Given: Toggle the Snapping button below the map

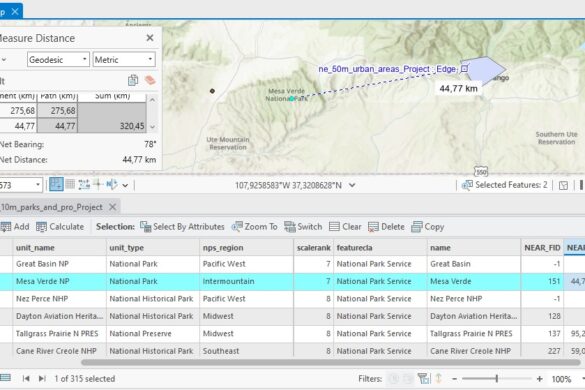Looking at the screenshot, I should tap(56, 184).
